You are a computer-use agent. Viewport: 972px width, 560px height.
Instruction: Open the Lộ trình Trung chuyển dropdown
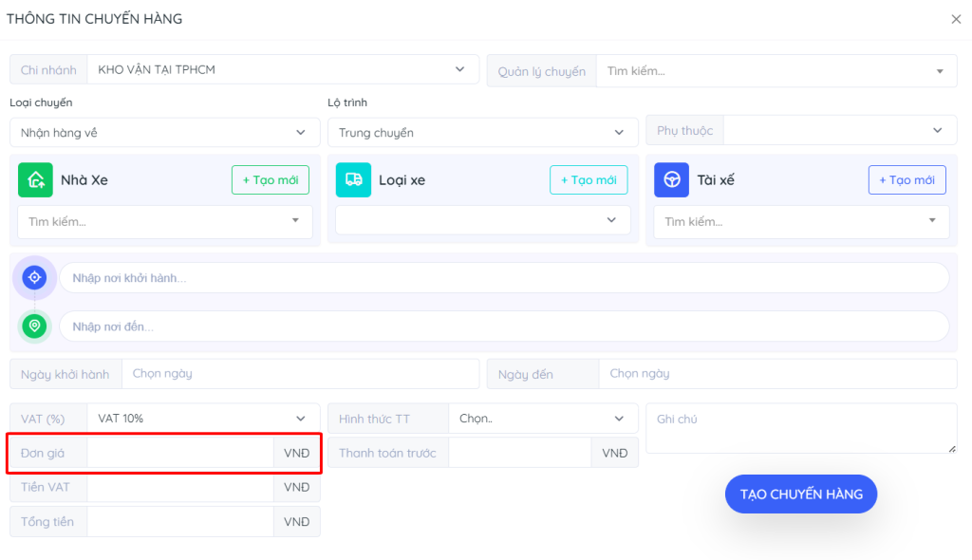[x=482, y=133]
